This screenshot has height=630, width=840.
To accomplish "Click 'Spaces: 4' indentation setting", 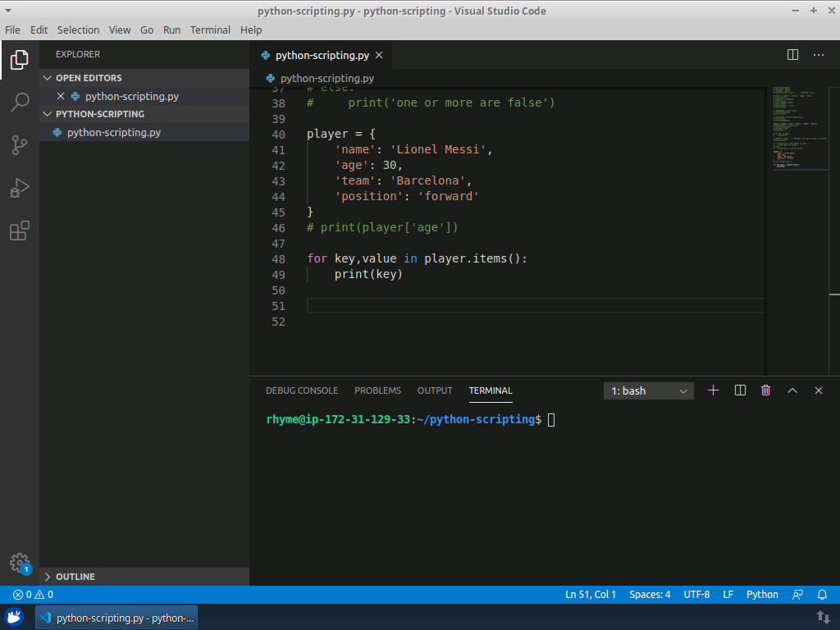I will [x=650, y=595].
